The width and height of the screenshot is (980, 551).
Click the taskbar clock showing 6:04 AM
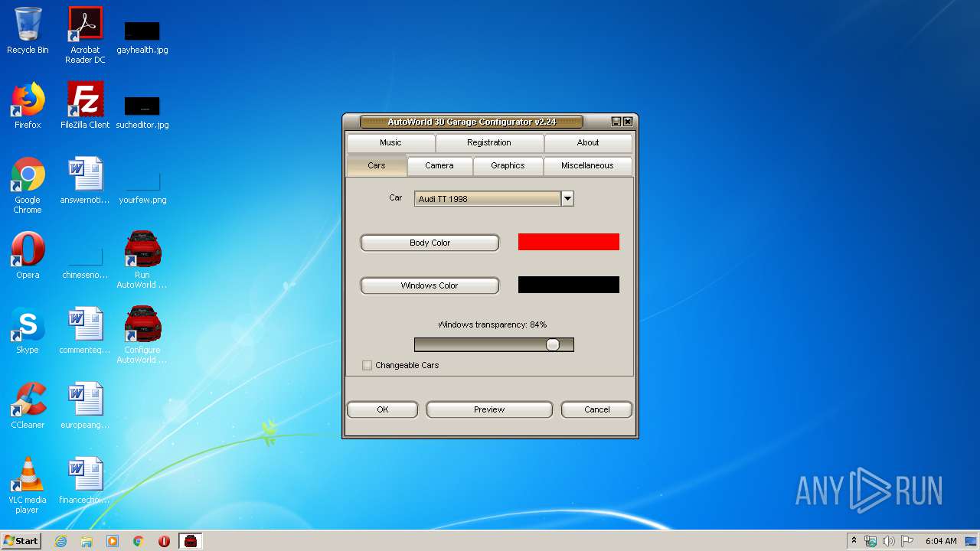tap(941, 541)
